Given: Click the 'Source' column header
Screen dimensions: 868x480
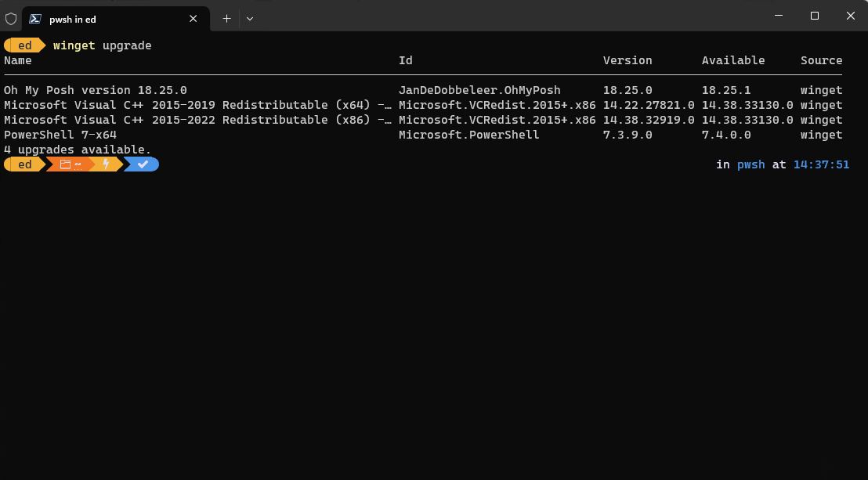Looking at the screenshot, I should 821,60.
